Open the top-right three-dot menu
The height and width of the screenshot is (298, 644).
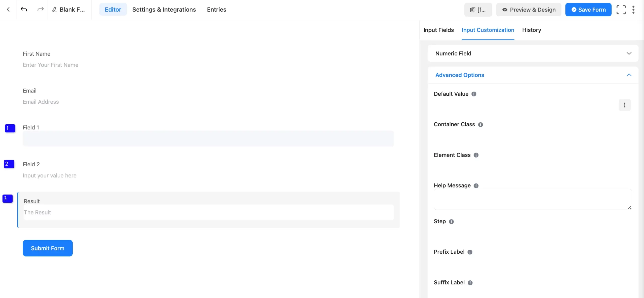tap(633, 10)
